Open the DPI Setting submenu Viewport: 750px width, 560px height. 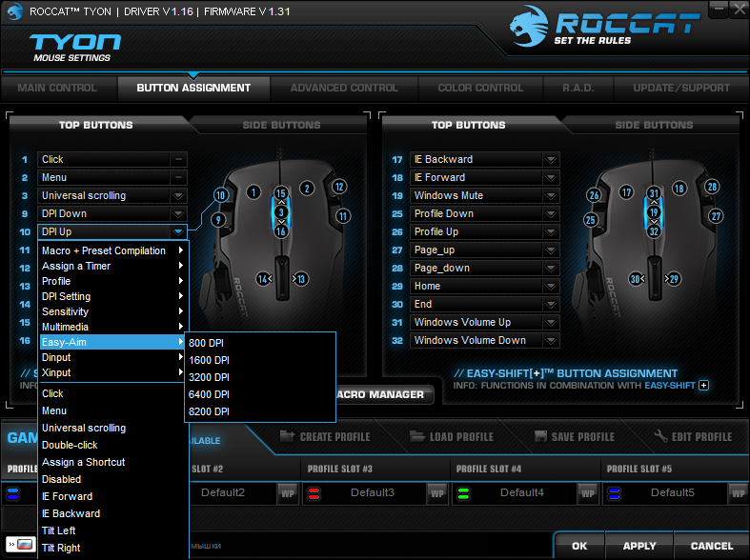click(113, 296)
